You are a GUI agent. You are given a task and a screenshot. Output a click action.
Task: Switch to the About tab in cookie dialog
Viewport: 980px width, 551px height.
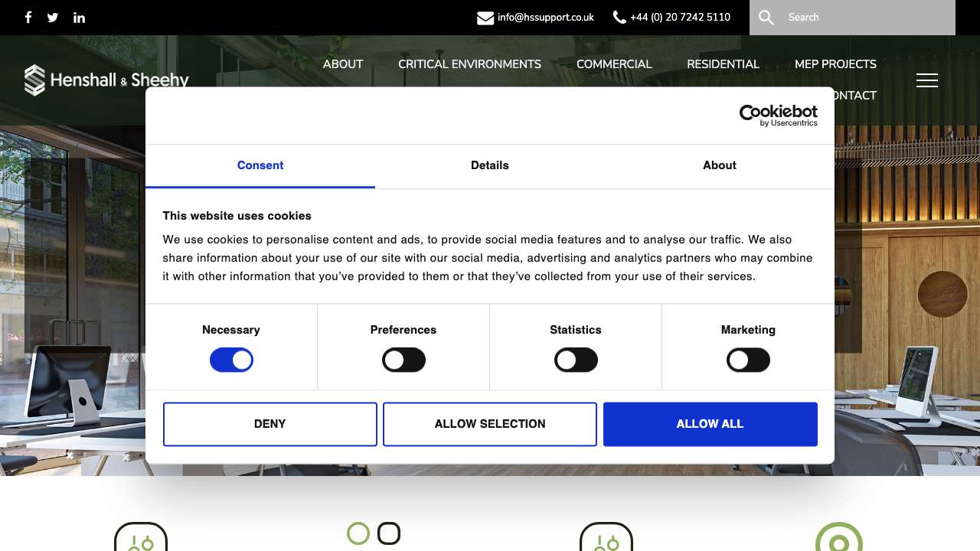click(x=719, y=165)
